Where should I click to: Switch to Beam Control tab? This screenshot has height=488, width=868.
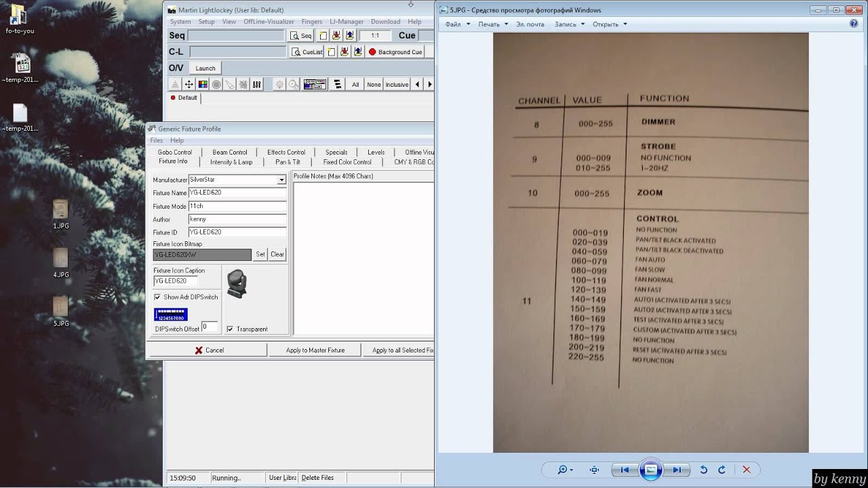point(230,152)
